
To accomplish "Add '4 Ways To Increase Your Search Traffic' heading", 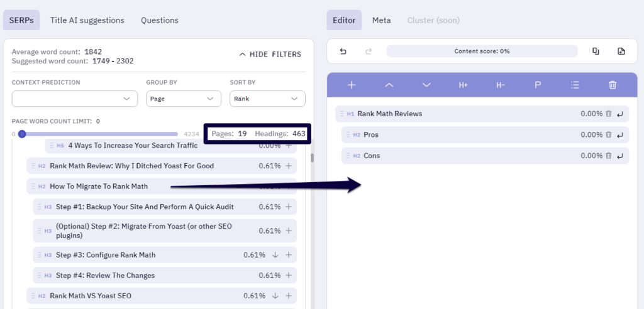I will click(289, 146).
